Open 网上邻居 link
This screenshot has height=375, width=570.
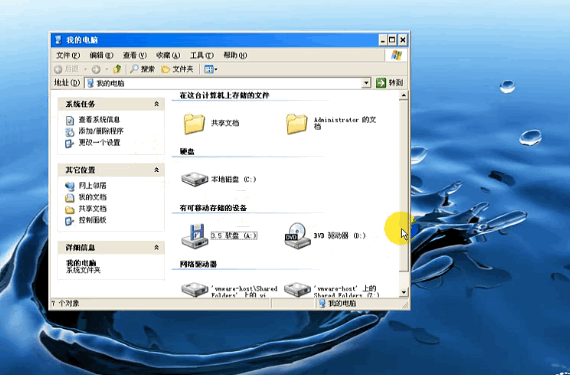pos(92,186)
